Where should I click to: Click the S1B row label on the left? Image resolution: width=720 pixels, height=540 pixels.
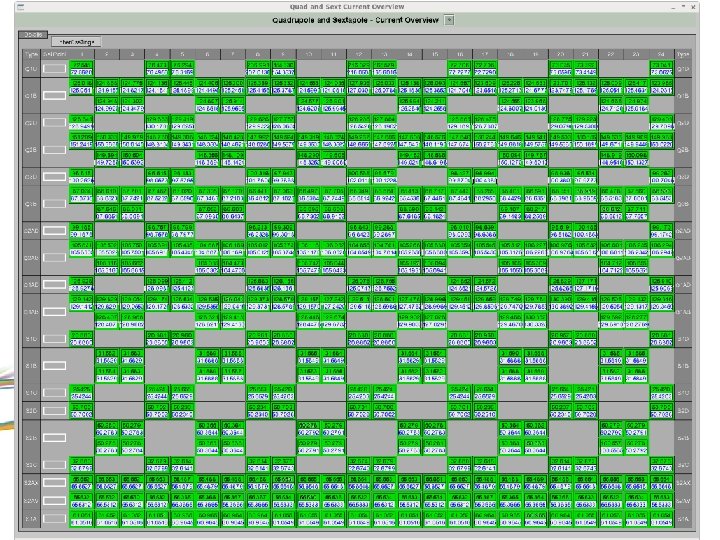click(x=31, y=366)
